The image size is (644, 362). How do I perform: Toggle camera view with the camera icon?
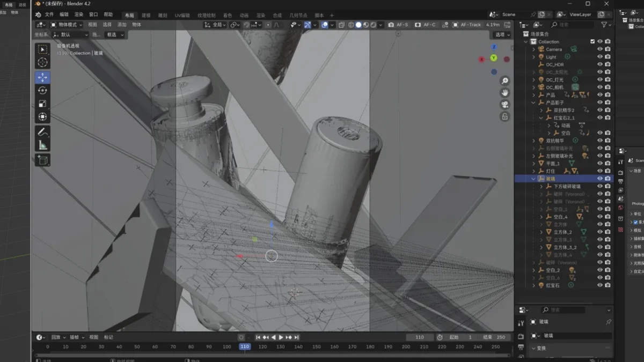[x=504, y=105]
